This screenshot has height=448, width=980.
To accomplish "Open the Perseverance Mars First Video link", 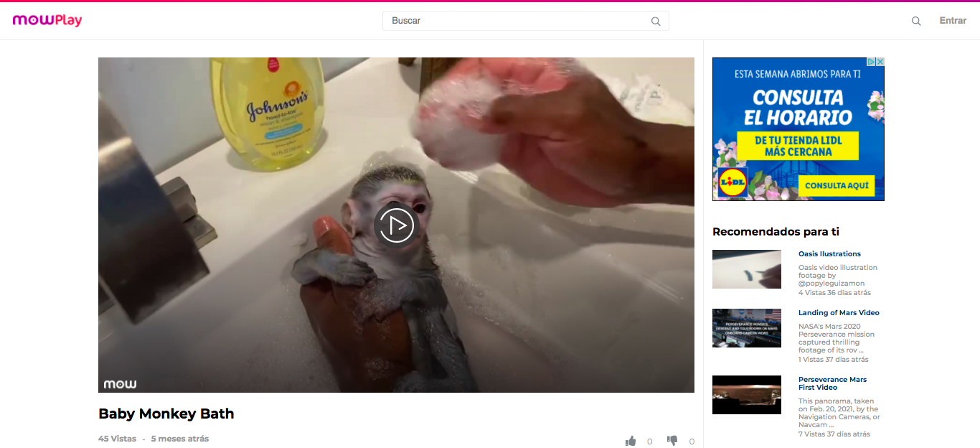I will 832,383.
